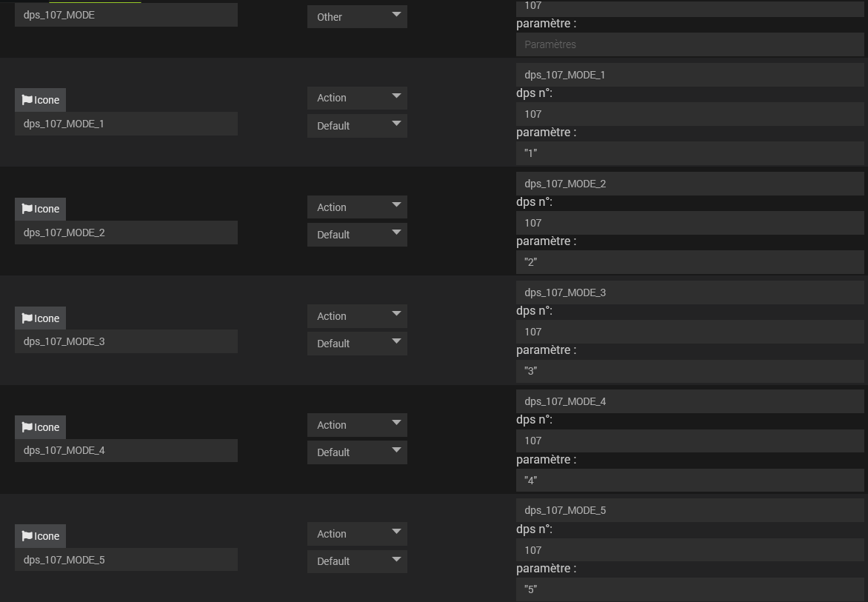This screenshot has width=868, height=602.
Task: Click the right-side dps_107_MODE_5 text field
Action: pos(690,510)
